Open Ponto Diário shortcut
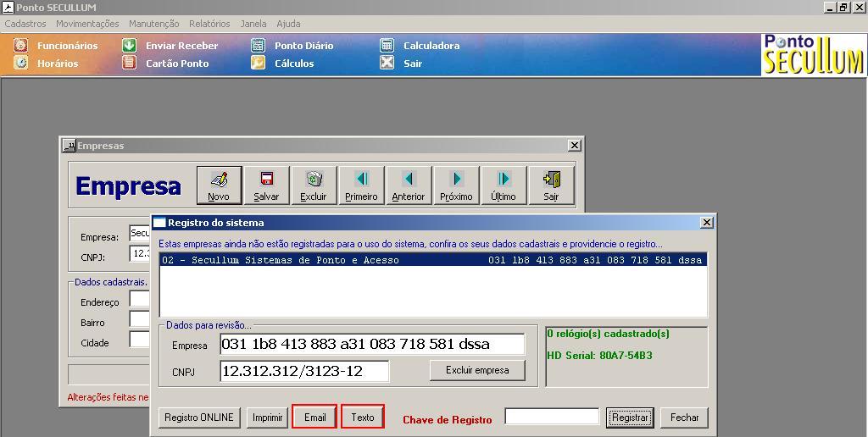Screen dimensions: 868x437 point(292,46)
